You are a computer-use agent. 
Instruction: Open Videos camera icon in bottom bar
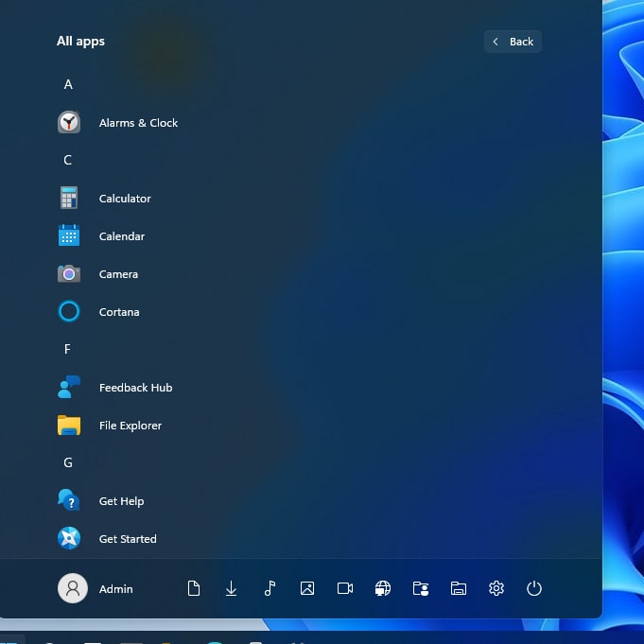coord(345,588)
